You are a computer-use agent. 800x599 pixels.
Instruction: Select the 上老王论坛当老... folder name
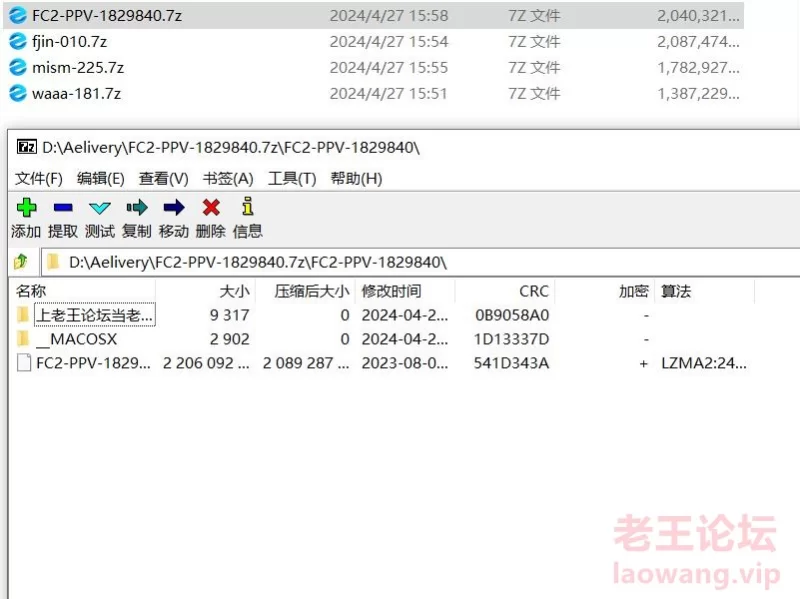(x=94, y=315)
